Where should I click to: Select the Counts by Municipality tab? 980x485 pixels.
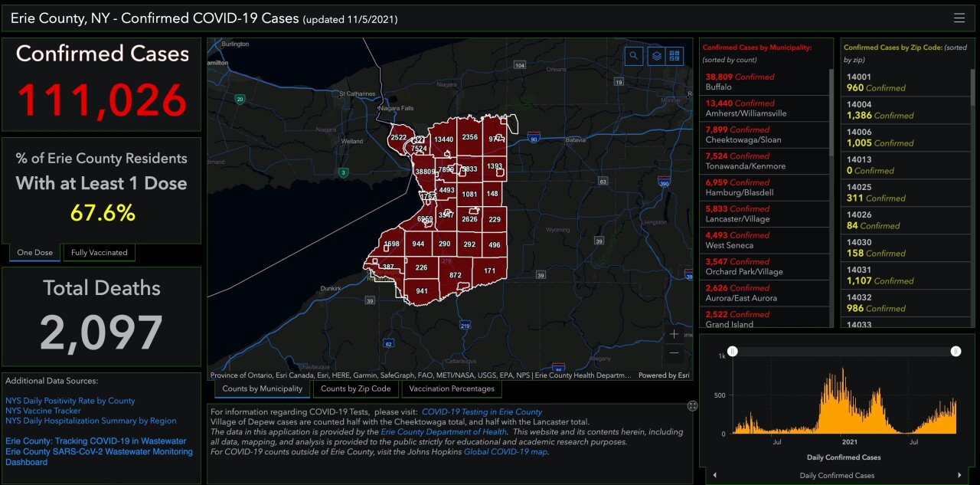pos(263,388)
